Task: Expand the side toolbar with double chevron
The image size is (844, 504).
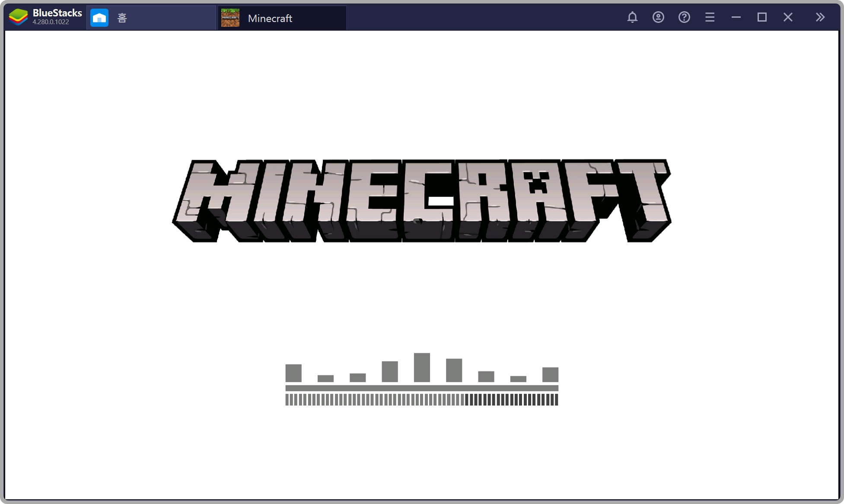Action: tap(820, 17)
